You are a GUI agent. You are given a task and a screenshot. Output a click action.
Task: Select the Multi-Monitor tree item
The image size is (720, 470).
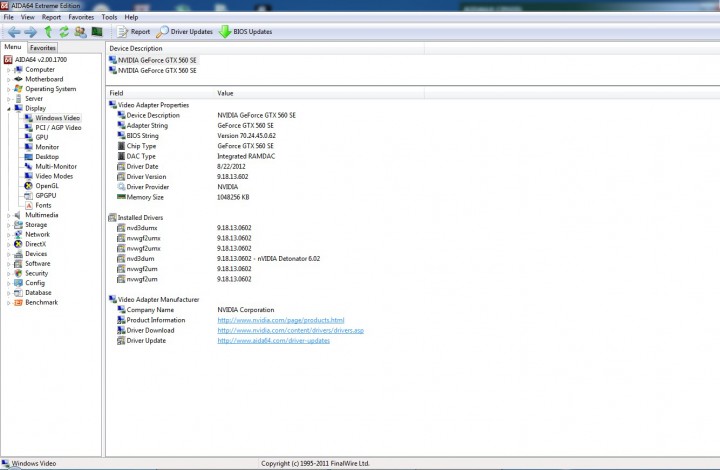click(56, 166)
